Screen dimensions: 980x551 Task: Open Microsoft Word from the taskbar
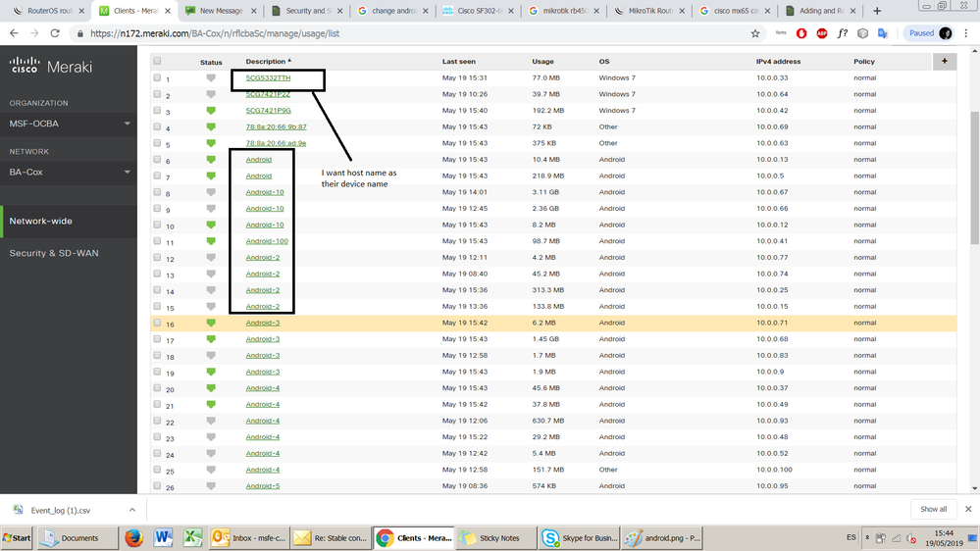163,538
